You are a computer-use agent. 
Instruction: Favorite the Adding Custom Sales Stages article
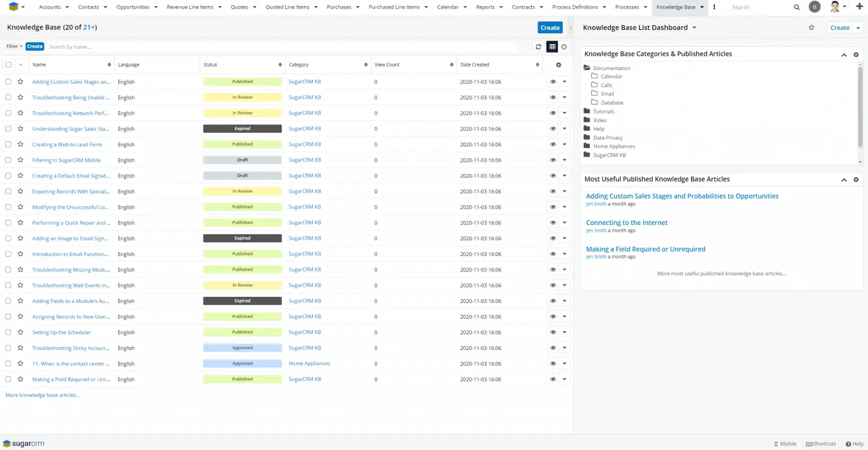[20, 81]
